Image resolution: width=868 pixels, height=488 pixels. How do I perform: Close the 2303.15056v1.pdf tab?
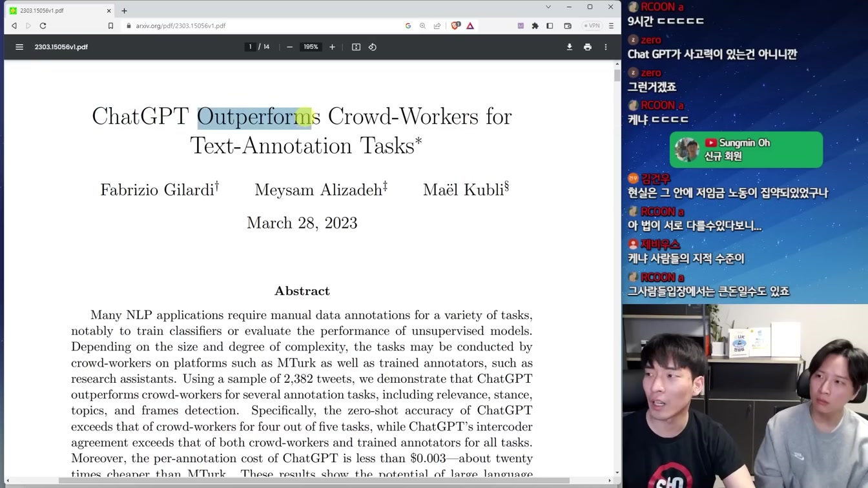pos(108,10)
